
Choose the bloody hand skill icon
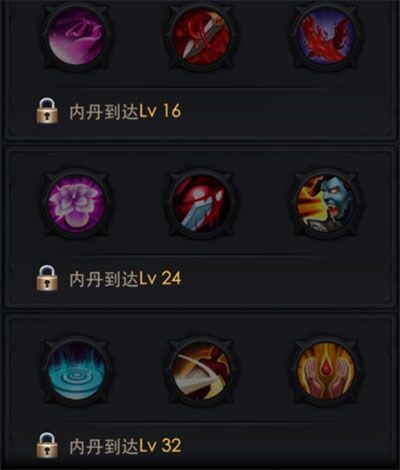[201, 204]
